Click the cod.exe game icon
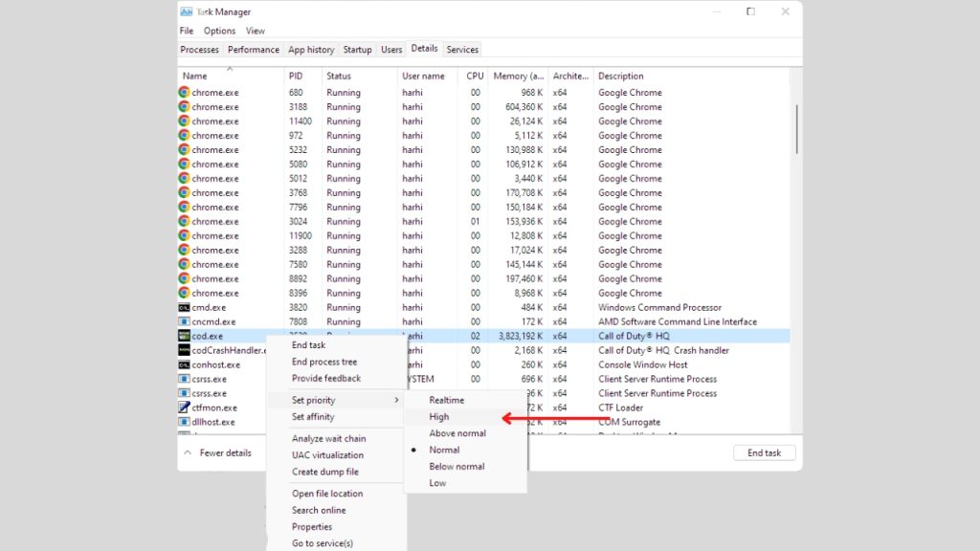Image resolution: width=980 pixels, height=551 pixels. coord(184,336)
